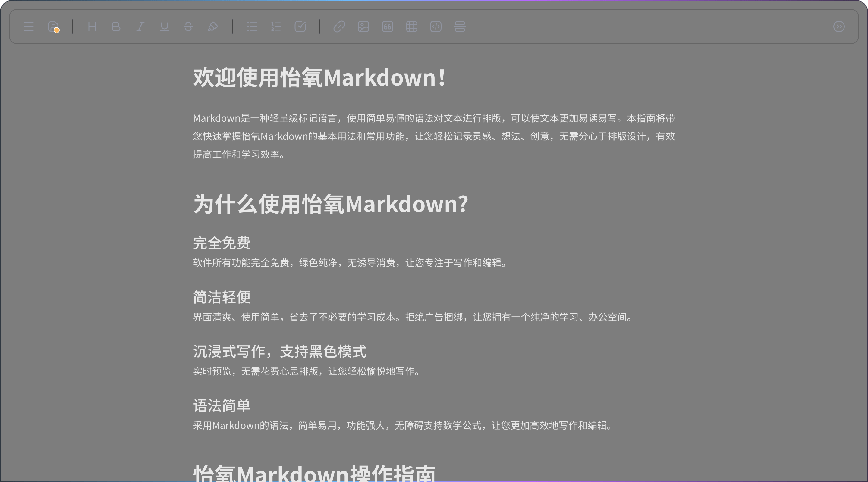Toggle italic formatting in the toolbar
This screenshot has width=868, height=482.
click(140, 27)
